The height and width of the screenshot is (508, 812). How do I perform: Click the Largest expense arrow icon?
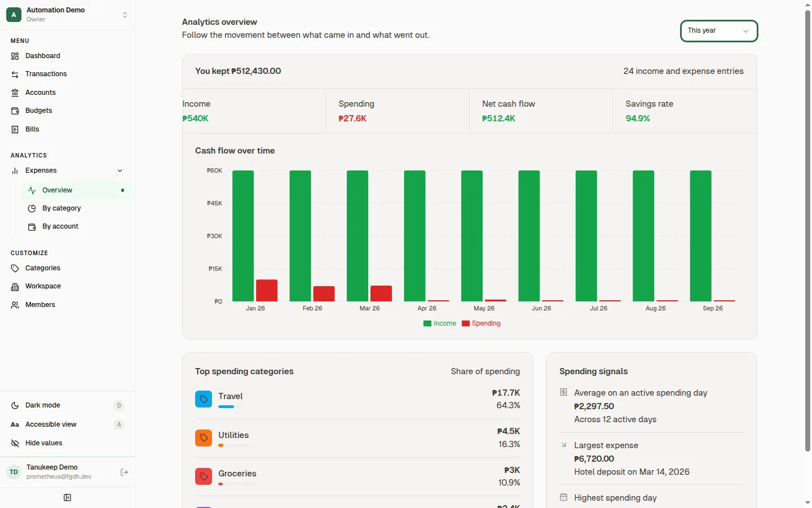click(563, 445)
